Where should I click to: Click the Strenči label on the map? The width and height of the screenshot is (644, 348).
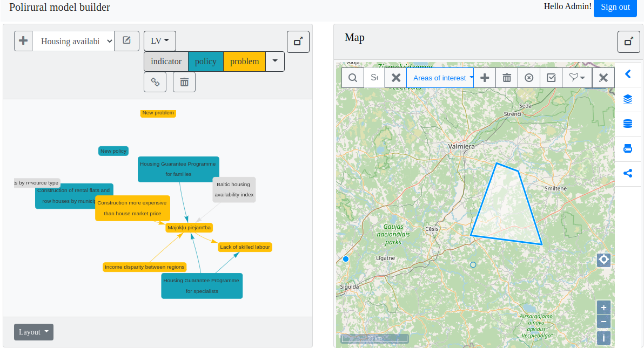pyautogui.click(x=513, y=114)
